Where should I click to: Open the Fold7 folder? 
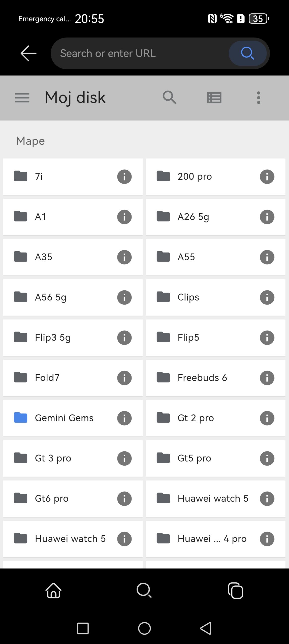(x=47, y=378)
